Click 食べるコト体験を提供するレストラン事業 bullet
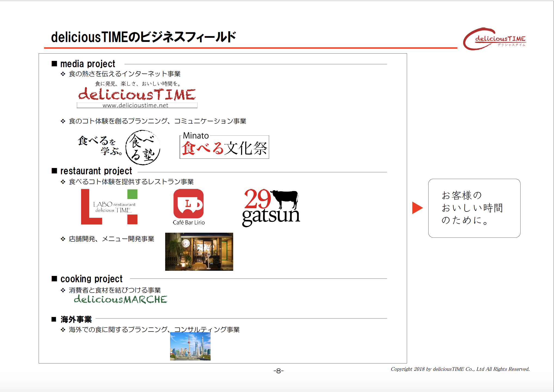Viewport: 554px width, 392px height. (x=131, y=182)
